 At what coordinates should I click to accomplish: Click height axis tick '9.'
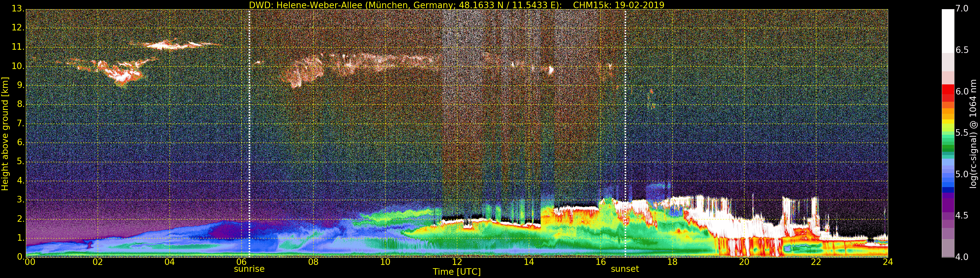click(20, 85)
